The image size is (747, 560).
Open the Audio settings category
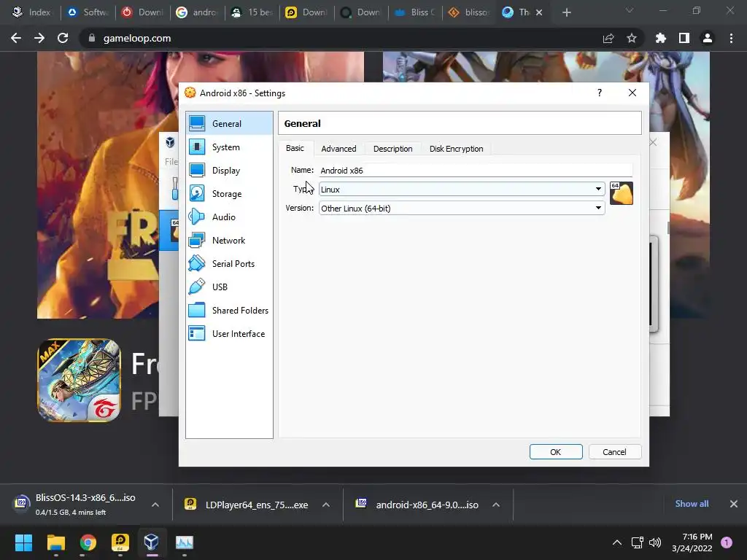click(x=229, y=217)
